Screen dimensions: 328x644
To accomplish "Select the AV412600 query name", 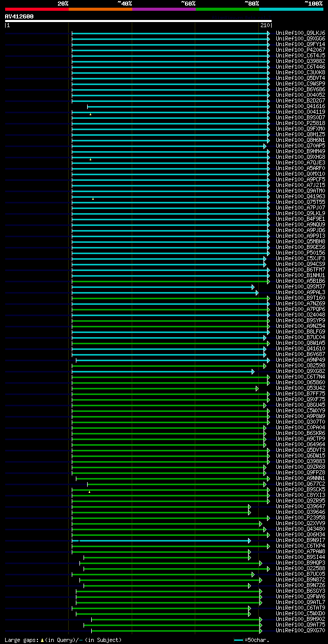I will tap(19, 16).
